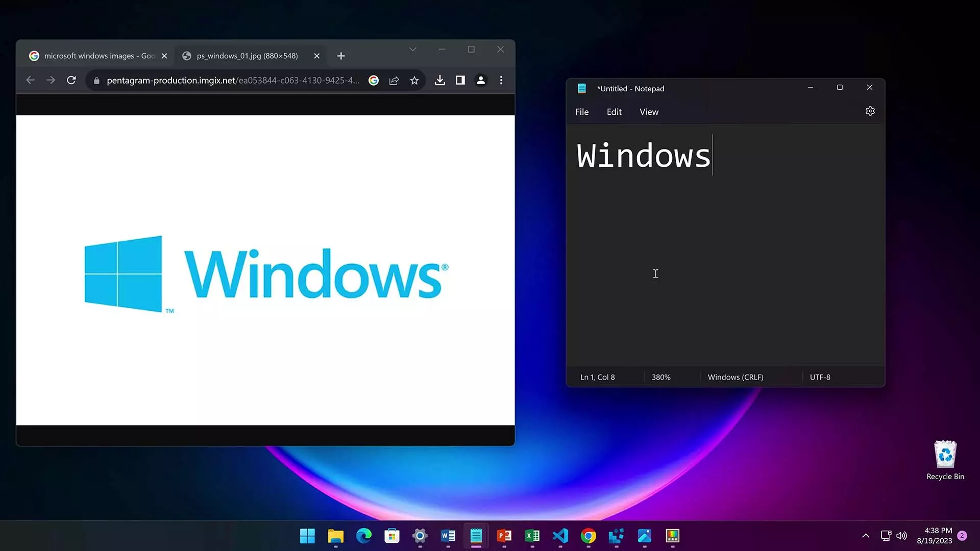Click the Notepad app icon in title bar

tap(581, 88)
